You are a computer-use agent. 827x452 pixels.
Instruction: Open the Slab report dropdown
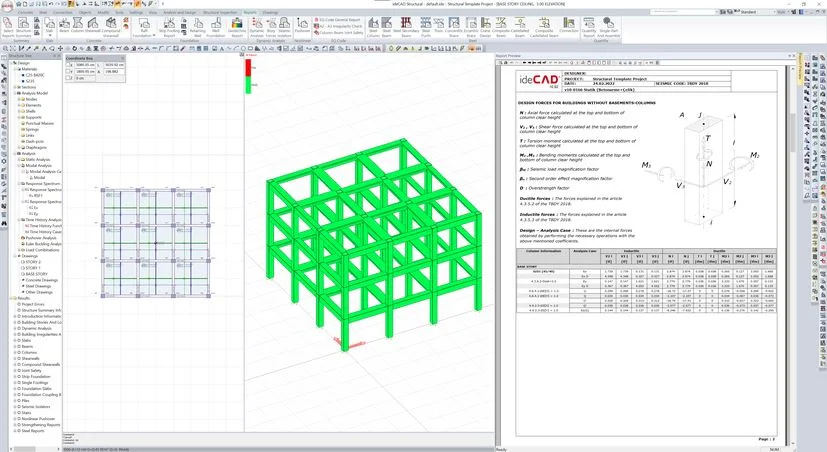(49, 35)
